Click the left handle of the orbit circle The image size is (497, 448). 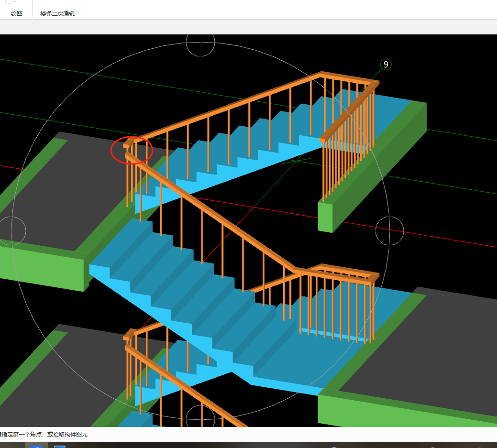pyautogui.click(x=12, y=231)
